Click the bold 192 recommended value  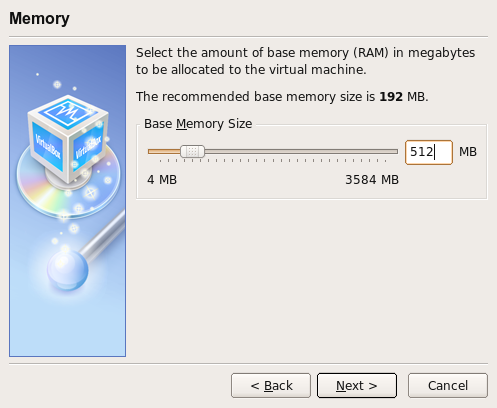[x=391, y=97]
